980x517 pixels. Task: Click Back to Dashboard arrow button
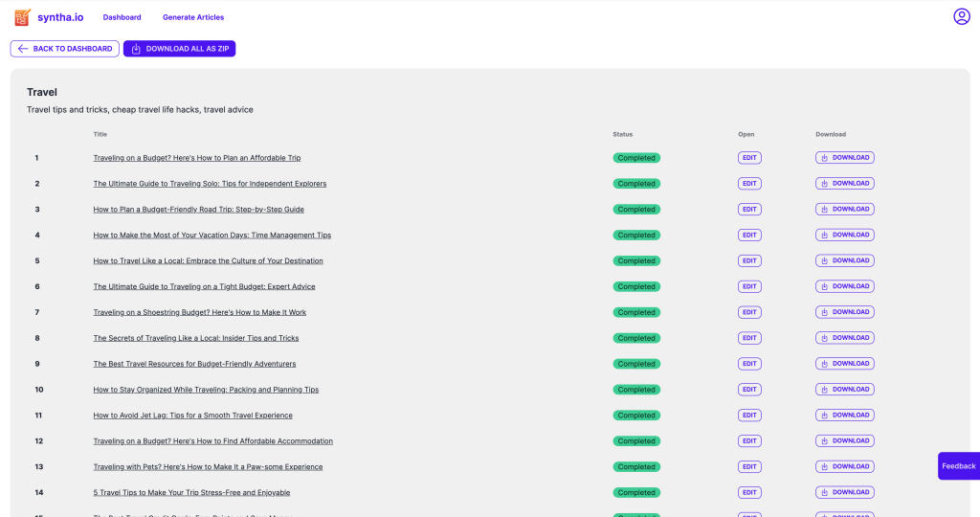[65, 49]
